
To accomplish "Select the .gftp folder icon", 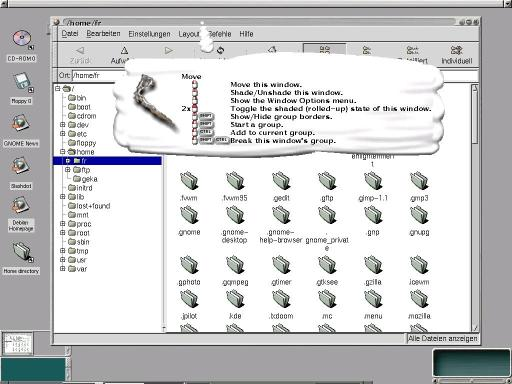I will [327, 181].
